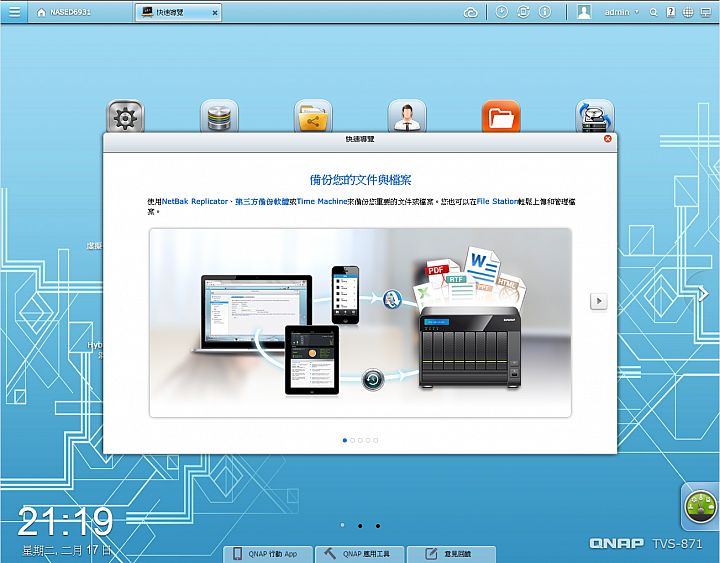The height and width of the screenshot is (563, 720).
Task: Click the admin user avatar icon
Action: [x=584, y=12]
